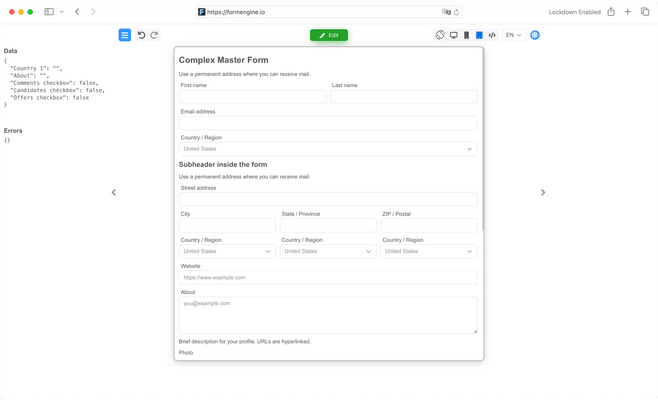Click the Complex Master Form title
Image resolution: width=658 pixels, height=400 pixels.
[x=224, y=60]
